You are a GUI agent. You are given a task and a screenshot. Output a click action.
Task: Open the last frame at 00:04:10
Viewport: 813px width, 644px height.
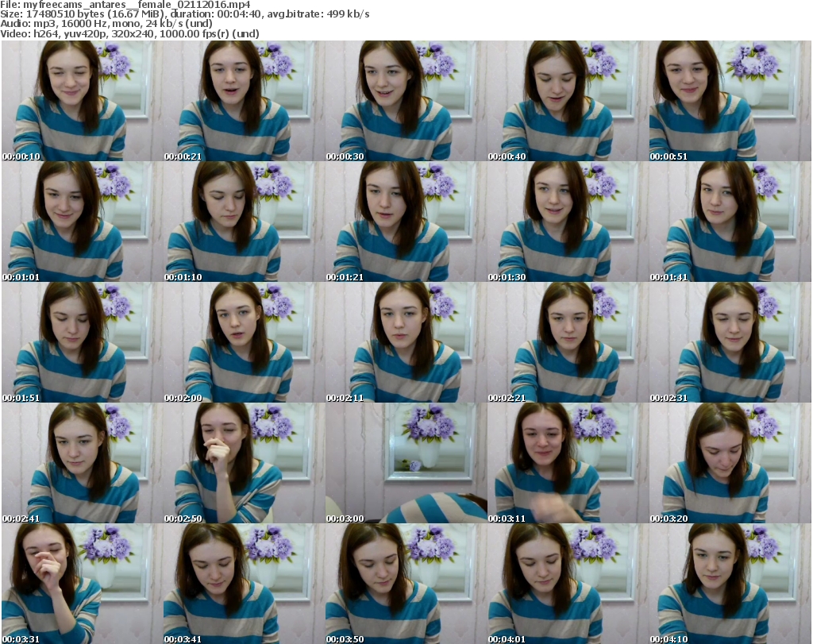pos(730,584)
